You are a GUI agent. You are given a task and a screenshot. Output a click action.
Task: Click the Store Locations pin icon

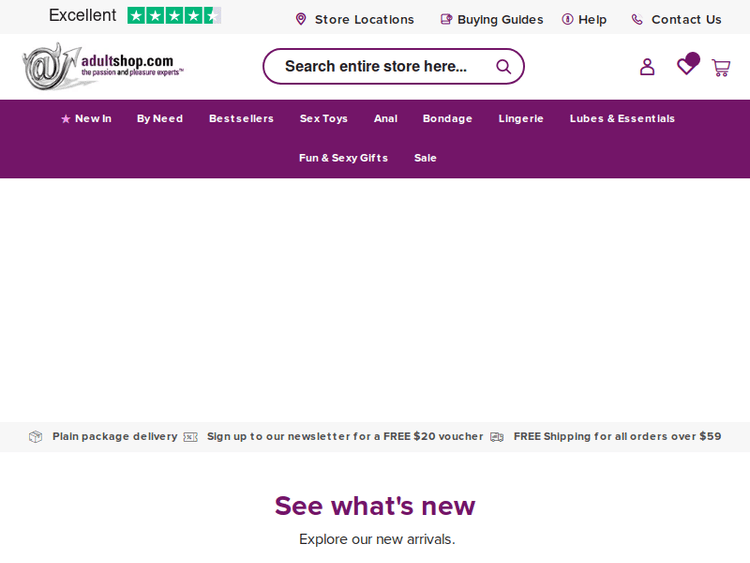[301, 19]
